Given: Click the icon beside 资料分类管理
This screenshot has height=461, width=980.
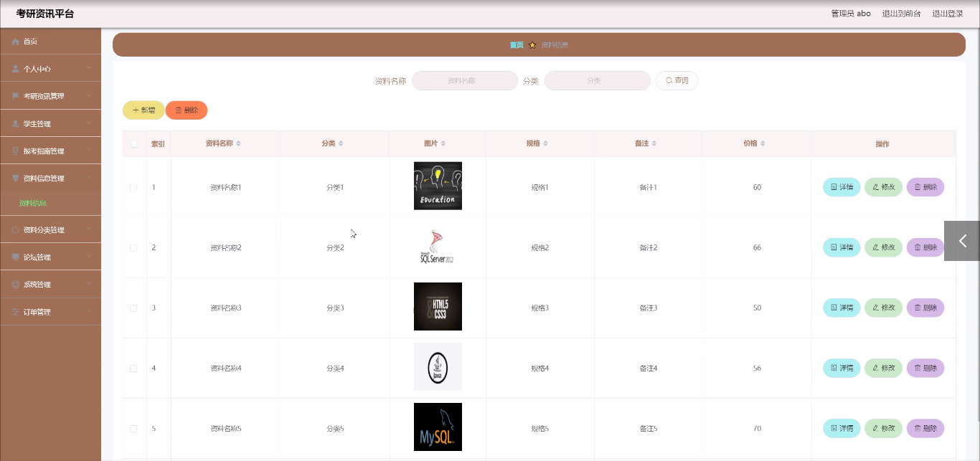Looking at the screenshot, I should pyautogui.click(x=16, y=230).
